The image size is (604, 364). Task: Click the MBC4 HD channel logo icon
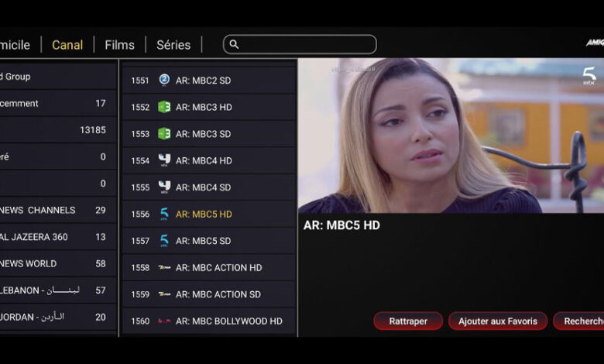point(164,160)
